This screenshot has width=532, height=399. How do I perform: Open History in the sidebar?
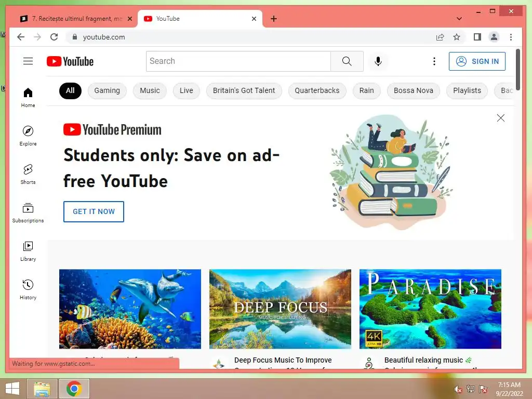pyautogui.click(x=28, y=289)
